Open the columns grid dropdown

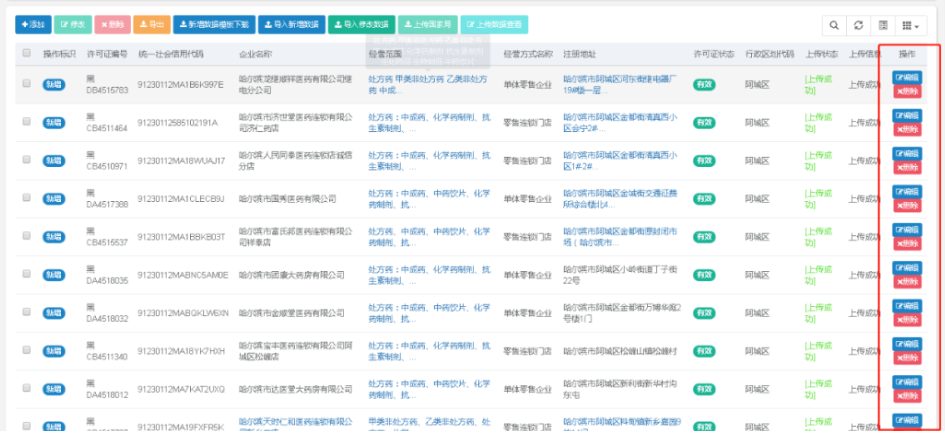(910, 25)
